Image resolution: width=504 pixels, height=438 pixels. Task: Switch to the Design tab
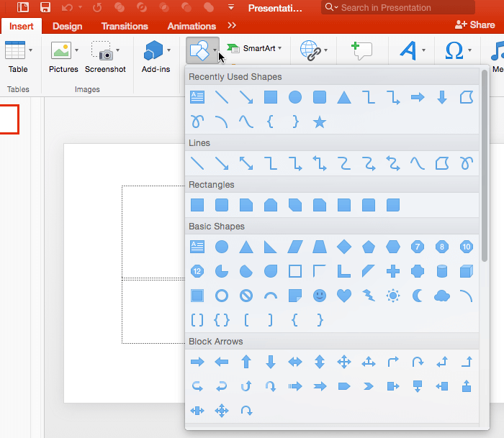[68, 26]
